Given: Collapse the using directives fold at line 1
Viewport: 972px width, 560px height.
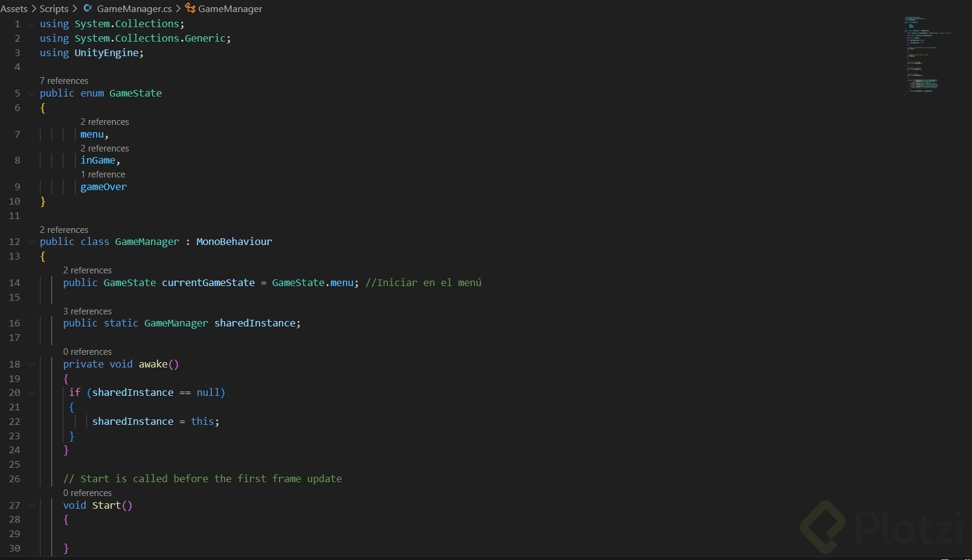Looking at the screenshot, I should pos(31,24).
